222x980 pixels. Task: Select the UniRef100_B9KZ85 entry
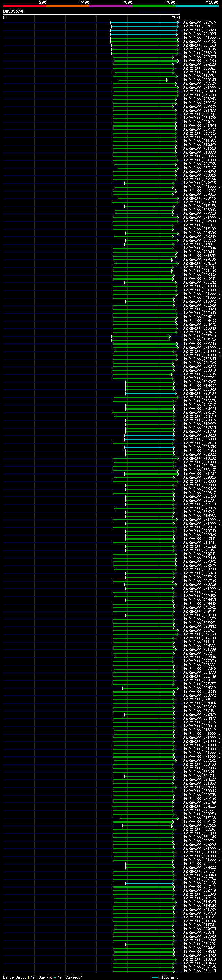[x=199, y=374]
